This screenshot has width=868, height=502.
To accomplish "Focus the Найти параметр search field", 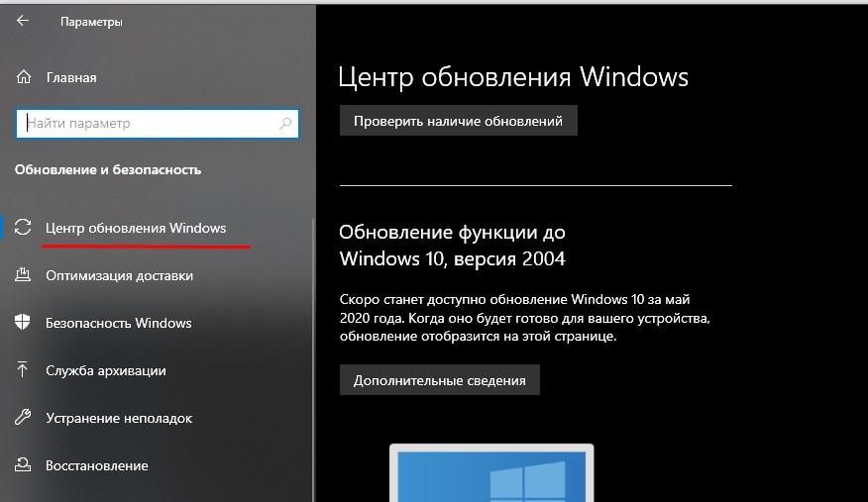I will pos(158,124).
